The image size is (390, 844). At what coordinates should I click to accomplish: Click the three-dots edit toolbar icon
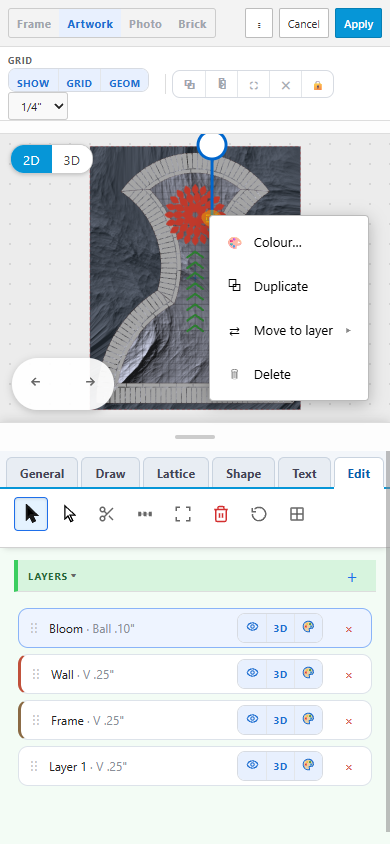(145, 514)
